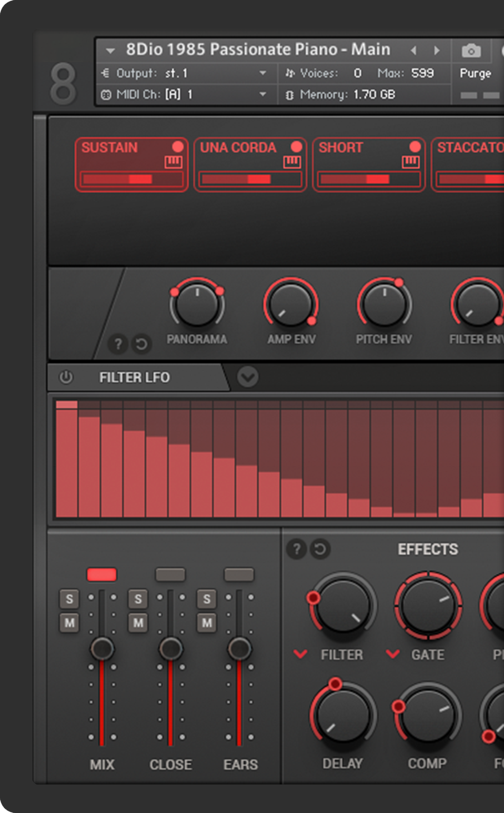Toggle the UNA CORDA on/off dot
Viewport: 504px width, 813px height.
296,147
